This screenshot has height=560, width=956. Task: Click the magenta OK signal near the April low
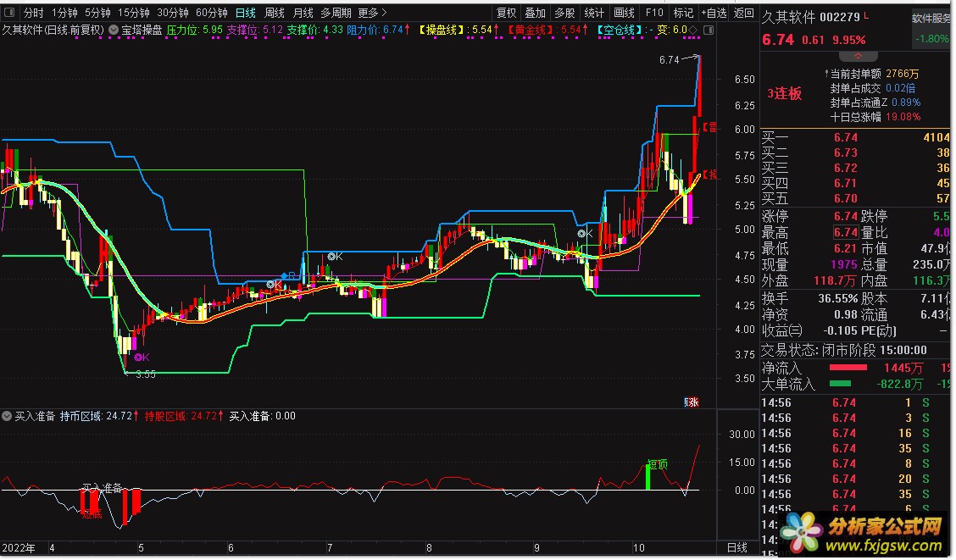point(142,357)
